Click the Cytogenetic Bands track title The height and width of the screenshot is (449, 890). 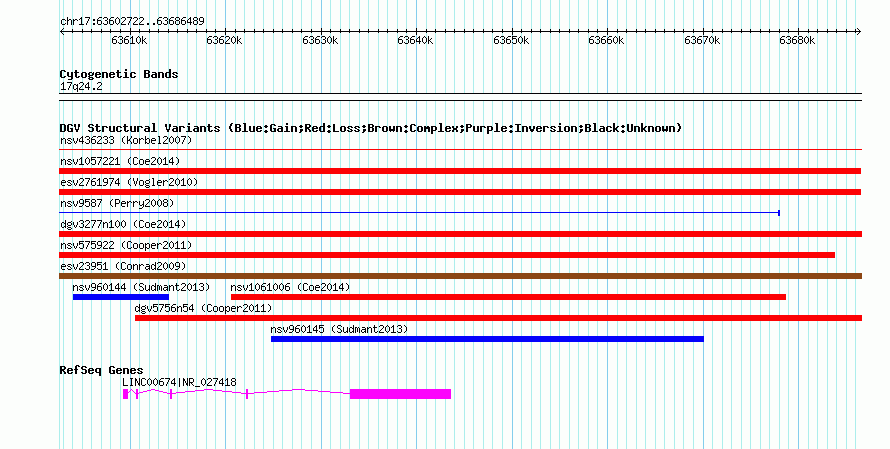pyautogui.click(x=119, y=74)
